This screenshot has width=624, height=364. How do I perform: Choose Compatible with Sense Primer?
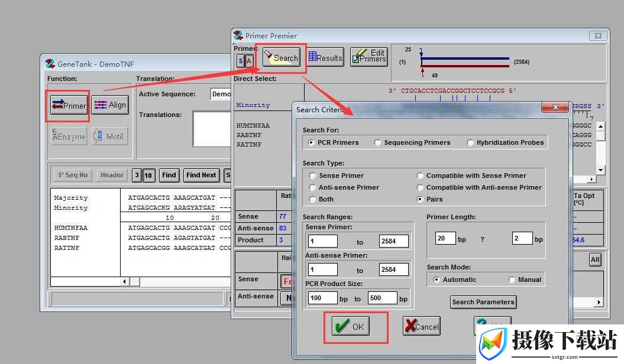tap(471, 175)
